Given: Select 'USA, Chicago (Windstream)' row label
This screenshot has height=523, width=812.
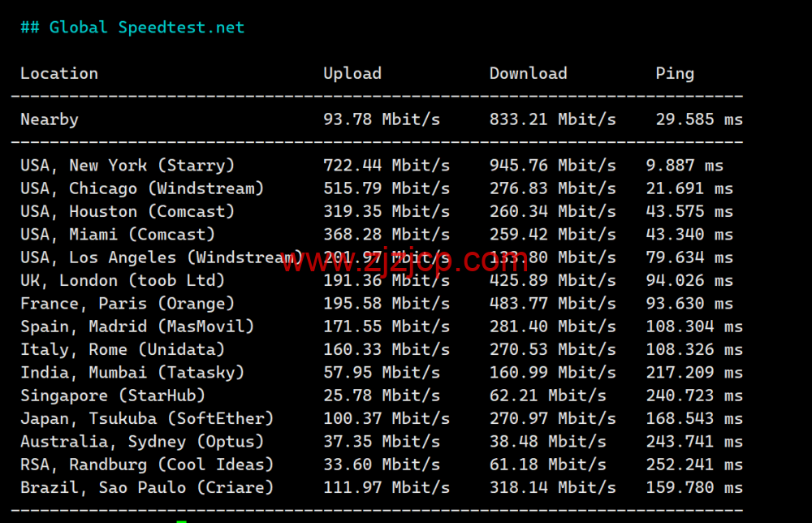Looking at the screenshot, I should [x=142, y=188].
